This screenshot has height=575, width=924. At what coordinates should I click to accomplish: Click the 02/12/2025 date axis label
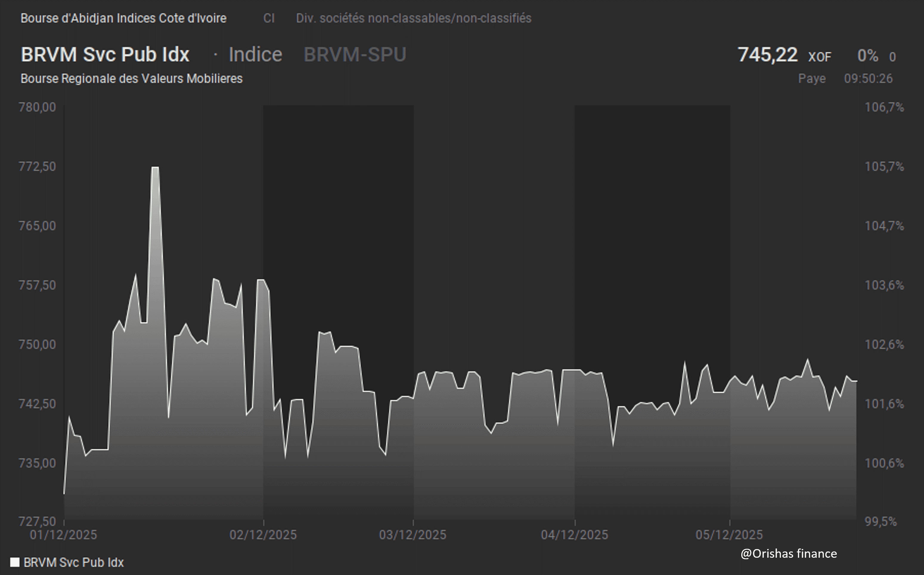point(263,535)
